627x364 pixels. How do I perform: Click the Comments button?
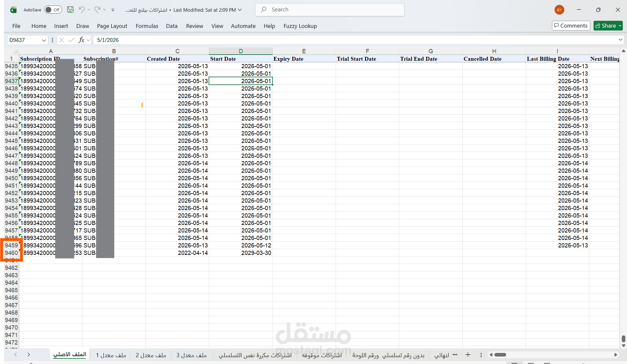(x=571, y=26)
